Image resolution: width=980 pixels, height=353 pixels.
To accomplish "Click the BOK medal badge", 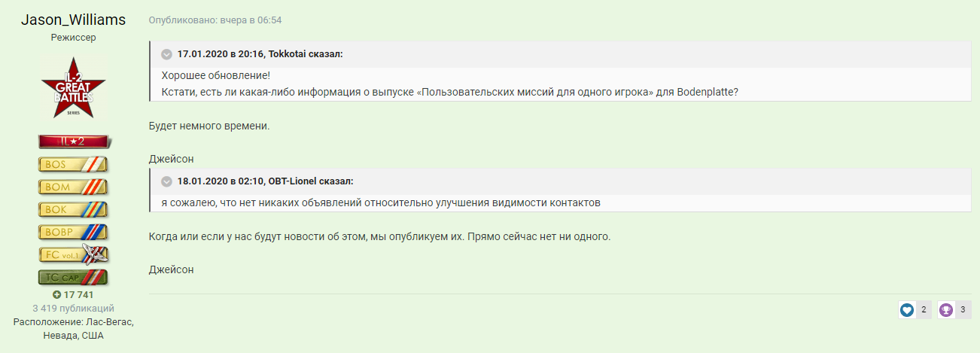I will pos(73,209).
